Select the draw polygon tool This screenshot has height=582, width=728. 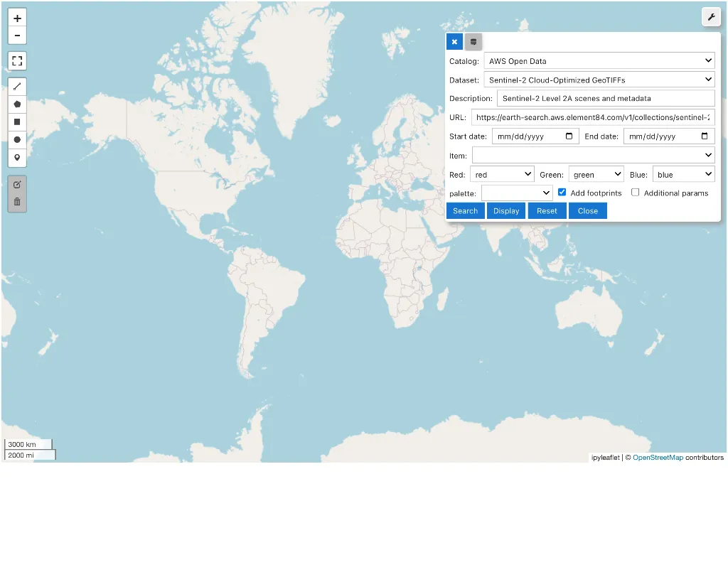click(x=17, y=104)
